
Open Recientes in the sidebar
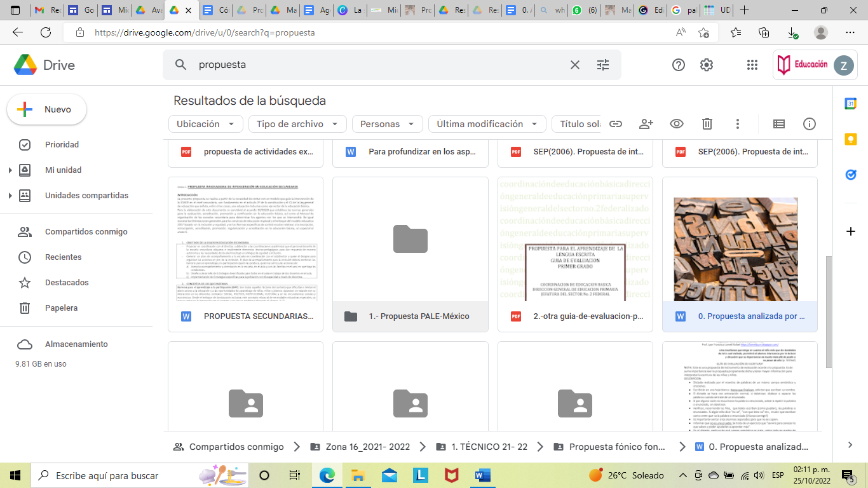point(63,257)
